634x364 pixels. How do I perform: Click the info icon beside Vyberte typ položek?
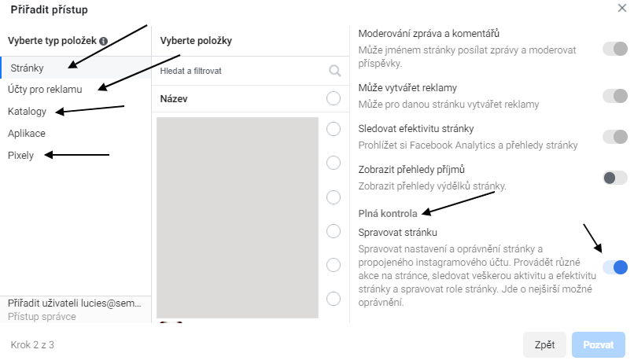[x=103, y=41]
